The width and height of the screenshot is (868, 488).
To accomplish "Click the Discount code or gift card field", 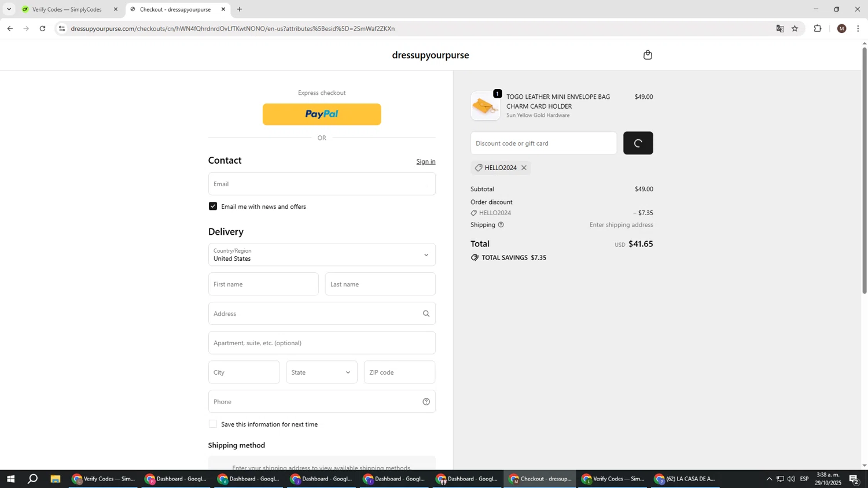I will point(543,143).
